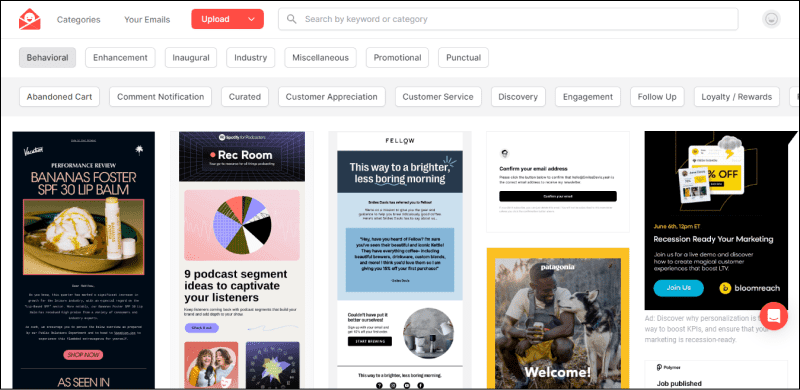
Task: Select the Inaugural category tab
Action: tap(191, 58)
